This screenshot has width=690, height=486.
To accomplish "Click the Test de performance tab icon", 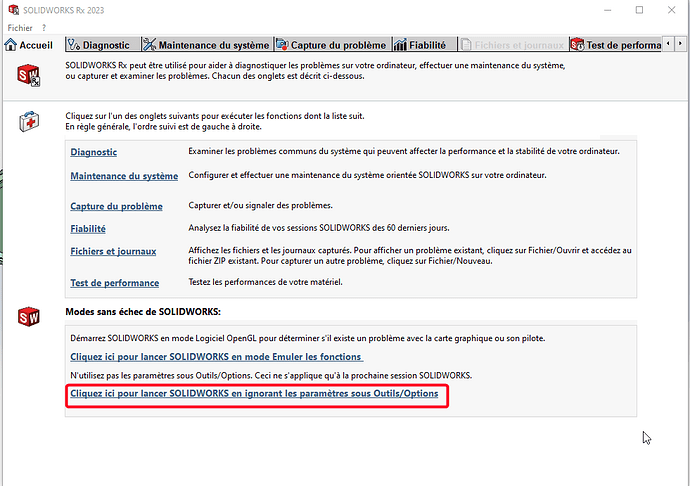I will pos(577,45).
